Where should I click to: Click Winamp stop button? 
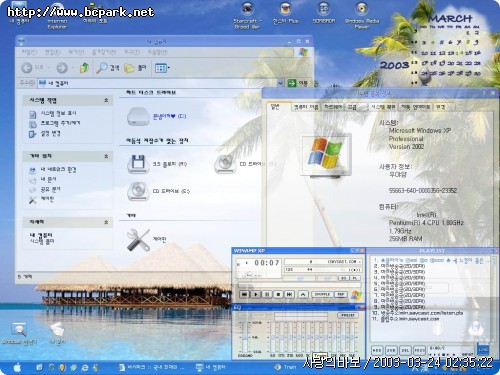click(278, 294)
